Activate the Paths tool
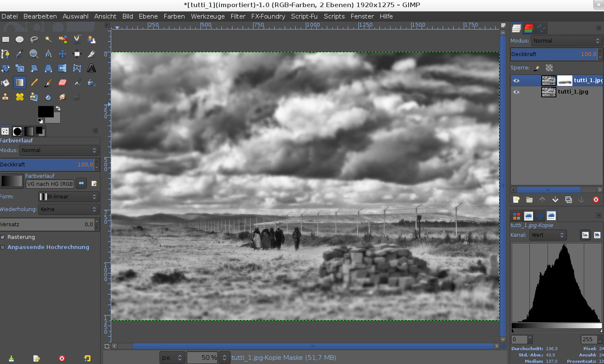Screen dimensions: 604x364 (5, 54)
